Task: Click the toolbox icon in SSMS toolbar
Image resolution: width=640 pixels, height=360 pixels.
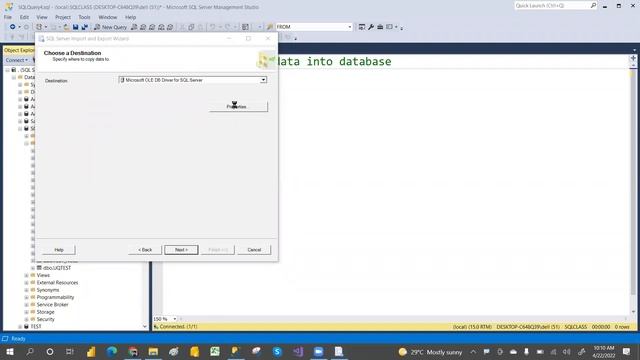Action: (380, 27)
